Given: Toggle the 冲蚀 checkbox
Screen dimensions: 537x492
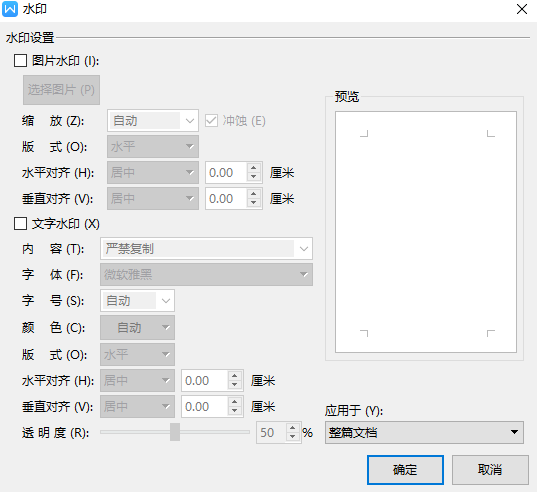Looking at the screenshot, I should [211, 121].
